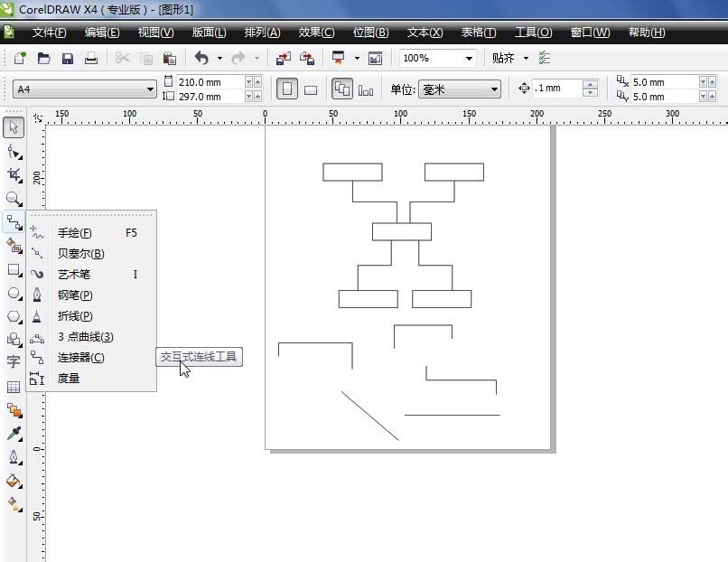Image resolution: width=728 pixels, height=562 pixels.
Task: Open the A4 paper size dropdown
Action: 85,89
